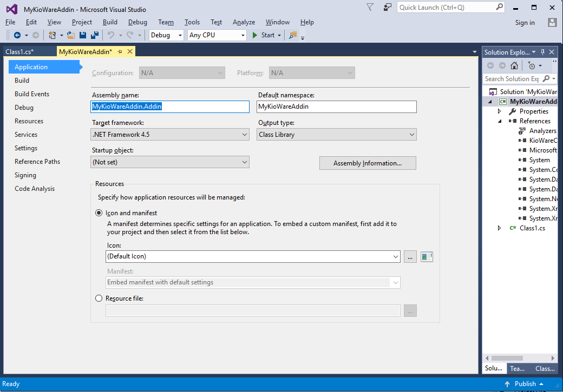
Task: Save the current file with the floppy icon
Action: [83, 35]
